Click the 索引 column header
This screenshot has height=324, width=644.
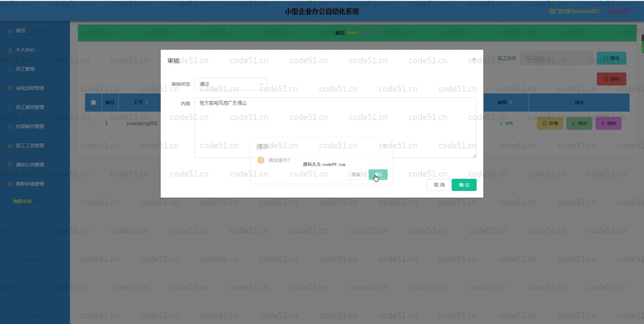[110, 103]
